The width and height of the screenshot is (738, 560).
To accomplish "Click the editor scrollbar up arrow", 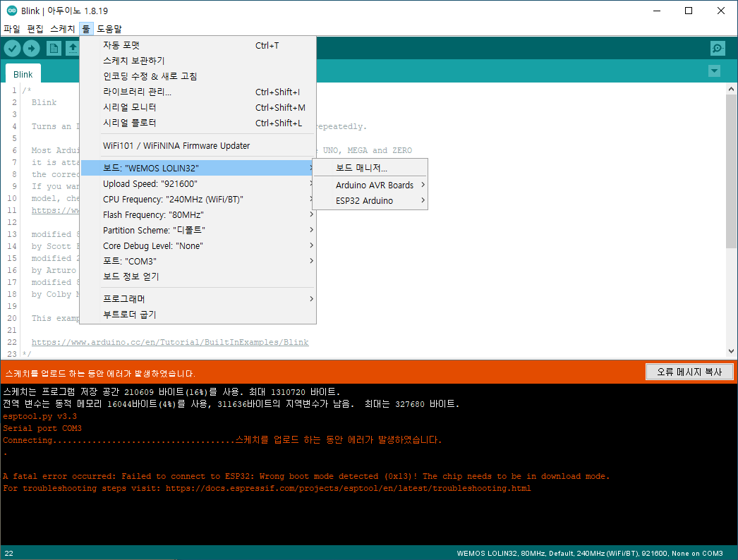I will [x=731, y=88].
